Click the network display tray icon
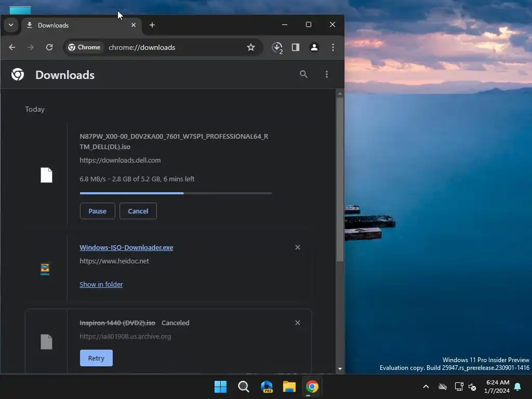The image size is (532, 399). click(x=459, y=387)
